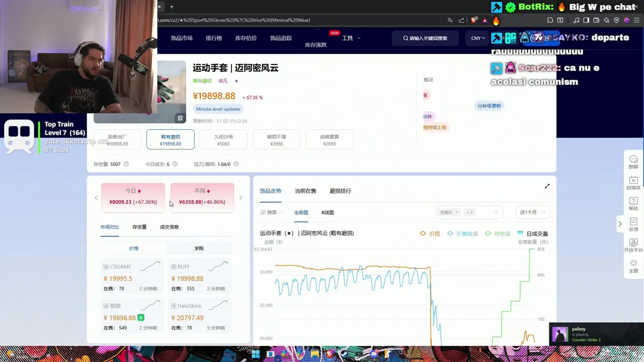Click the browser translate page icon
The height and width of the screenshot is (362, 644).
coord(450,20)
